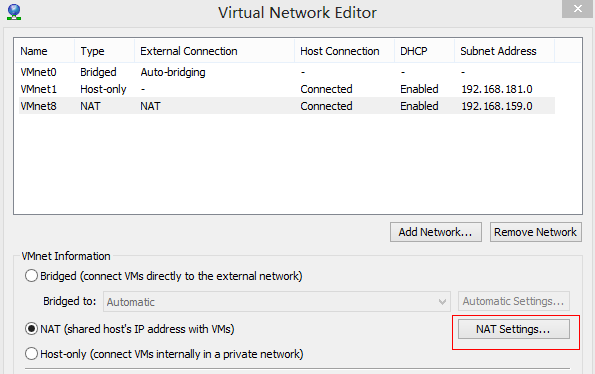Click the Subnet Address column header
595x374 pixels.
(x=505, y=51)
